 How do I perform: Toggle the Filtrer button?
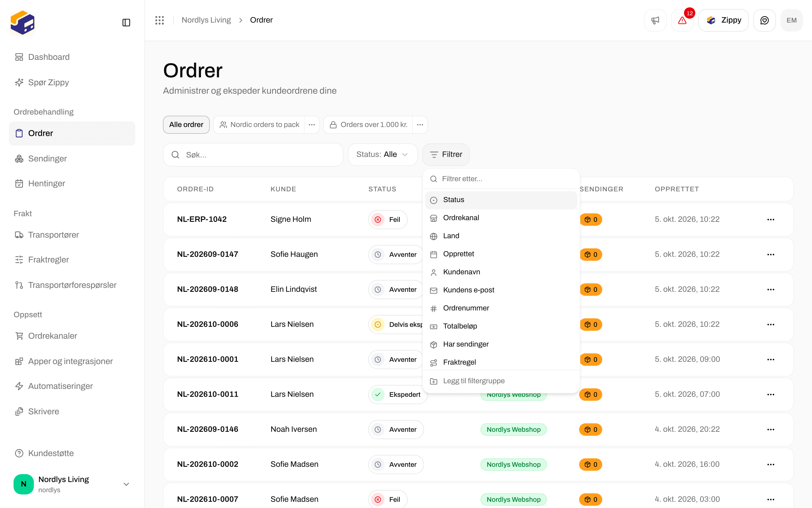click(446, 155)
